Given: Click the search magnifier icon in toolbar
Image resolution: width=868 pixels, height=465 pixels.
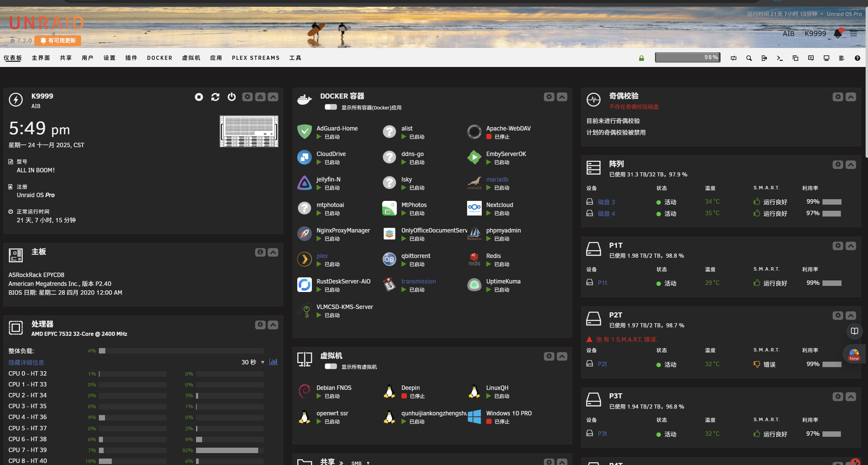Looking at the screenshot, I should (x=749, y=58).
